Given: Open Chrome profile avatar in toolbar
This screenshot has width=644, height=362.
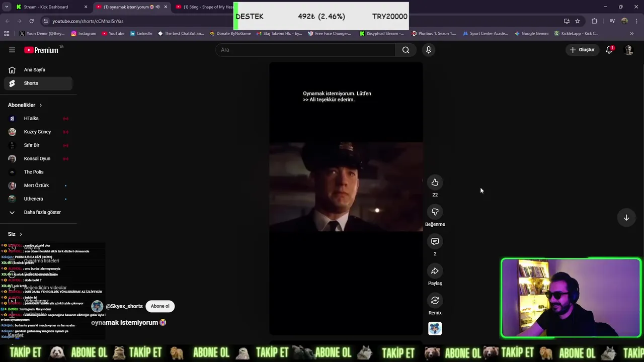Looking at the screenshot, I should click(624, 21).
